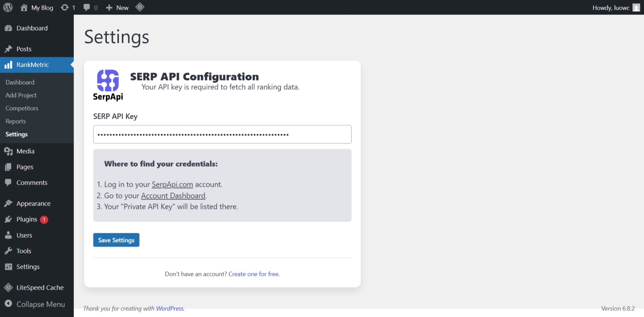Open the Users menu label
The width and height of the screenshot is (644, 317).
(x=24, y=235)
